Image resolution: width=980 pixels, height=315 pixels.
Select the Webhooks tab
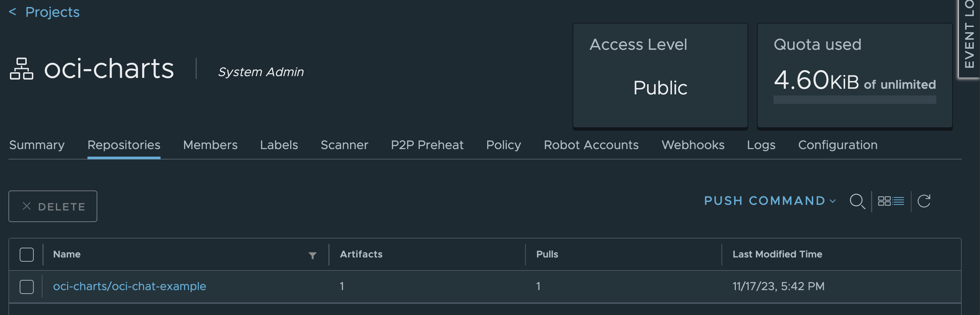pos(693,145)
